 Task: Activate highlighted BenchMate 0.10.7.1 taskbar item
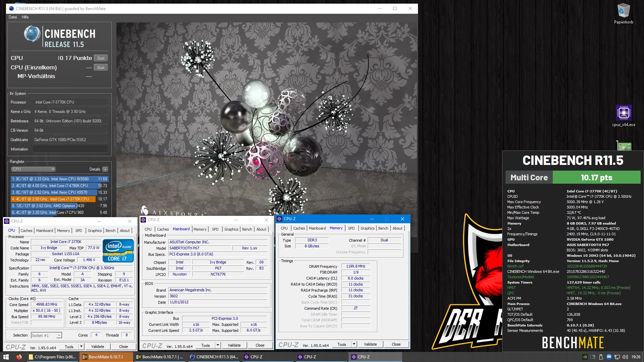coord(106,357)
